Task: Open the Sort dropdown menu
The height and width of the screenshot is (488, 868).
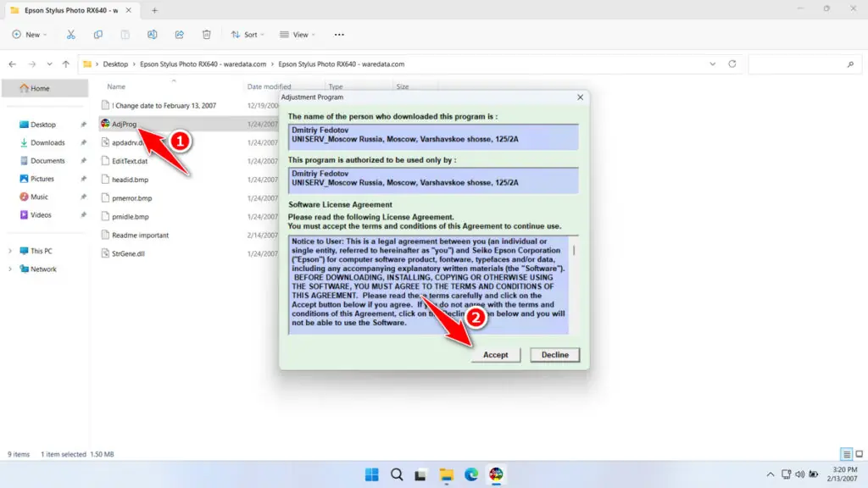Action: tap(247, 35)
